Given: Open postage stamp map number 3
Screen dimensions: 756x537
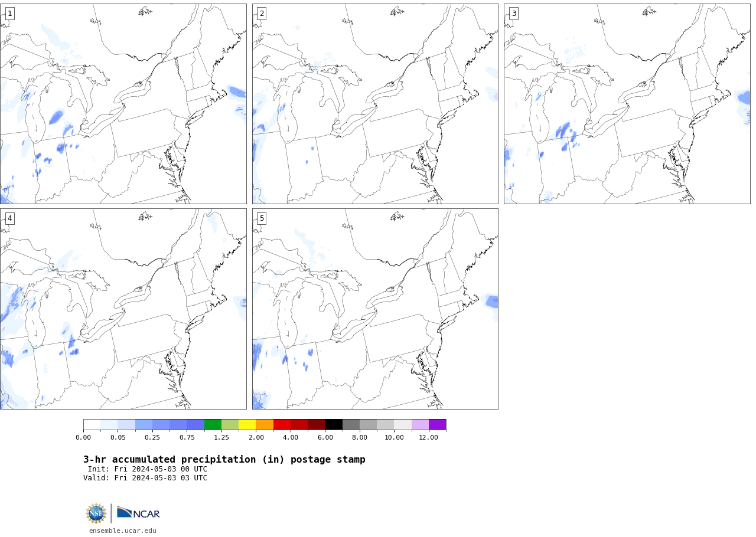Looking at the screenshot, I should pos(627,104).
